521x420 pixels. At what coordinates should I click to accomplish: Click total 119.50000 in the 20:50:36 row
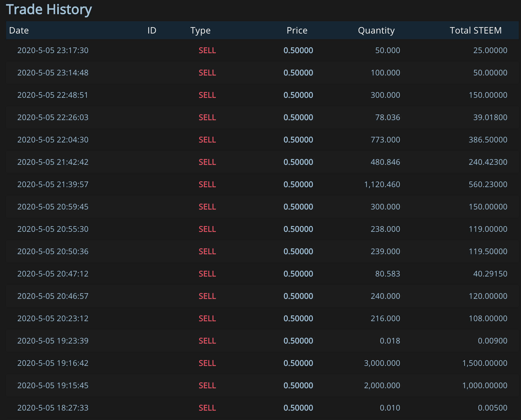[488, 251]
